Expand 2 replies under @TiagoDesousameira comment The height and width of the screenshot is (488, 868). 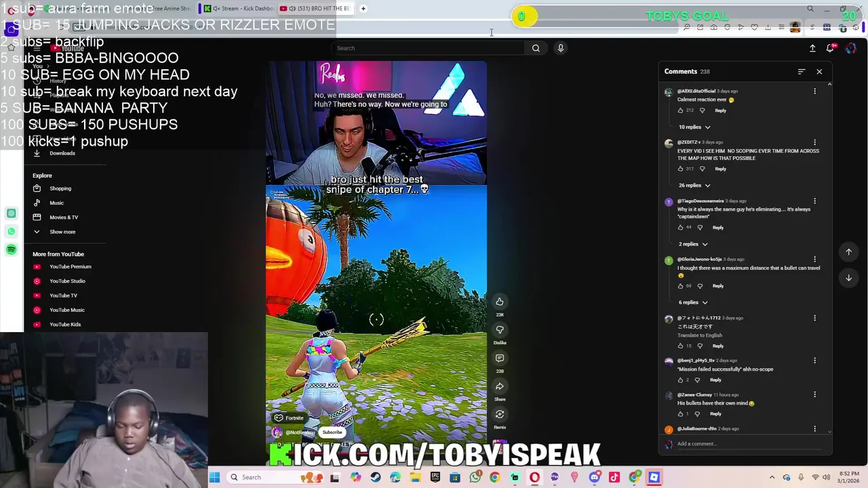(x=693, y=244)
